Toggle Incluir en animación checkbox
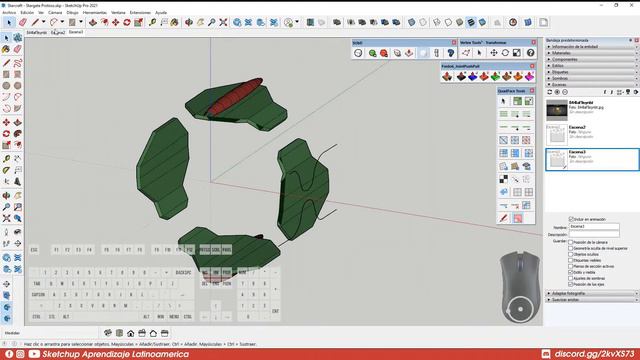Screen dimensions: 640x360 tap(571, 219)
